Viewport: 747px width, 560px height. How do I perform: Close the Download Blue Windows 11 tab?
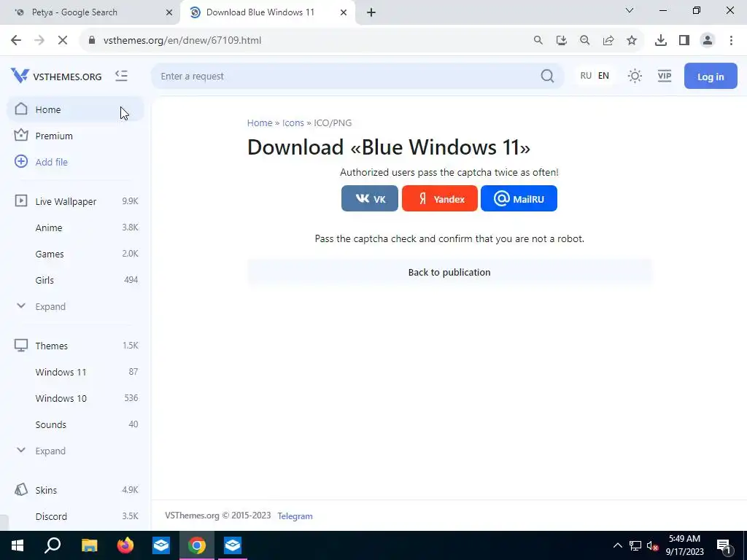click(343, 12)
